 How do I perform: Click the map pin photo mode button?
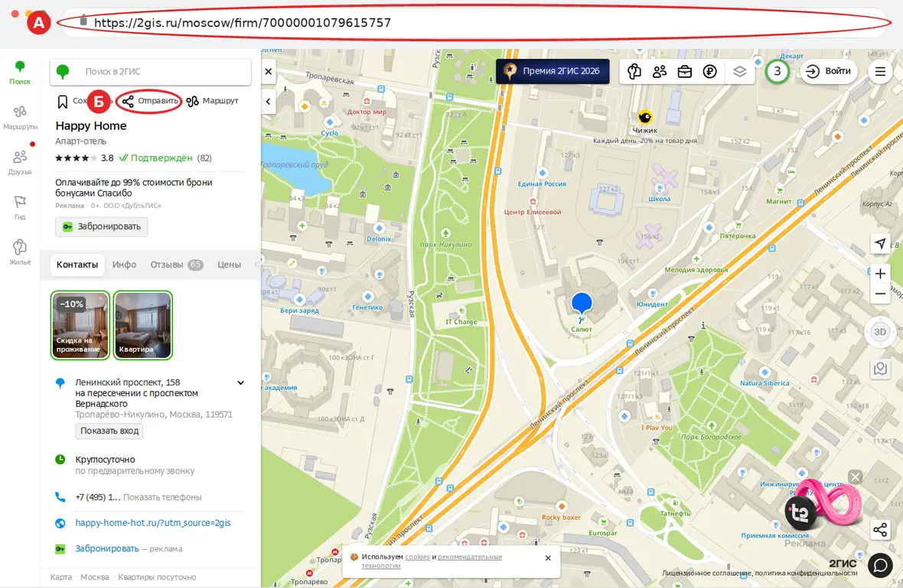880,369
